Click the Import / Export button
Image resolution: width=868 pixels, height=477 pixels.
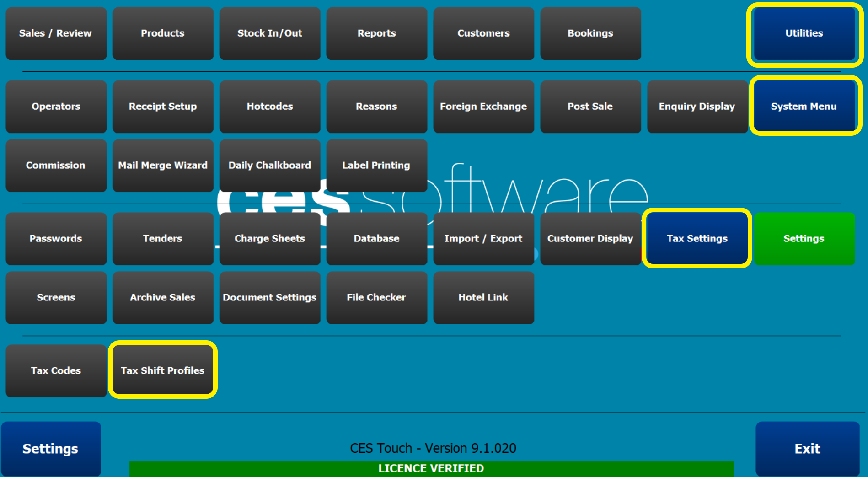pyautogui.click(x=483, y=238)
